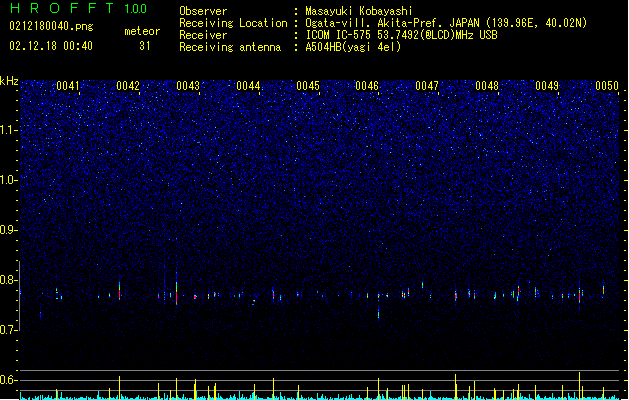Click the kHz axis unit label
Screen dimensions: 629x400
[9, 81]
